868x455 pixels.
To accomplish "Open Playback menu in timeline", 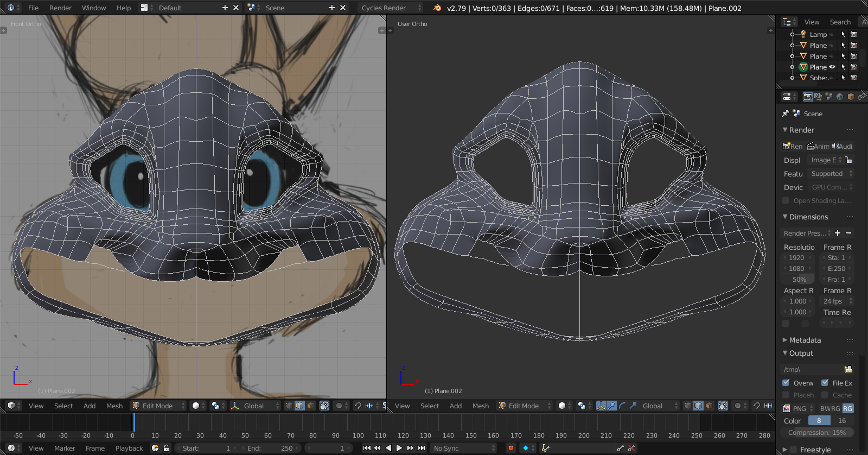I will click(129, 448).
